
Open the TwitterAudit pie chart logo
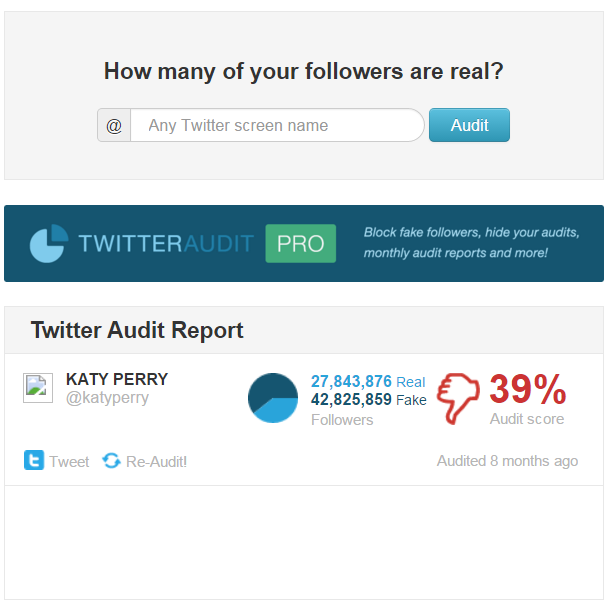(49, 243)
